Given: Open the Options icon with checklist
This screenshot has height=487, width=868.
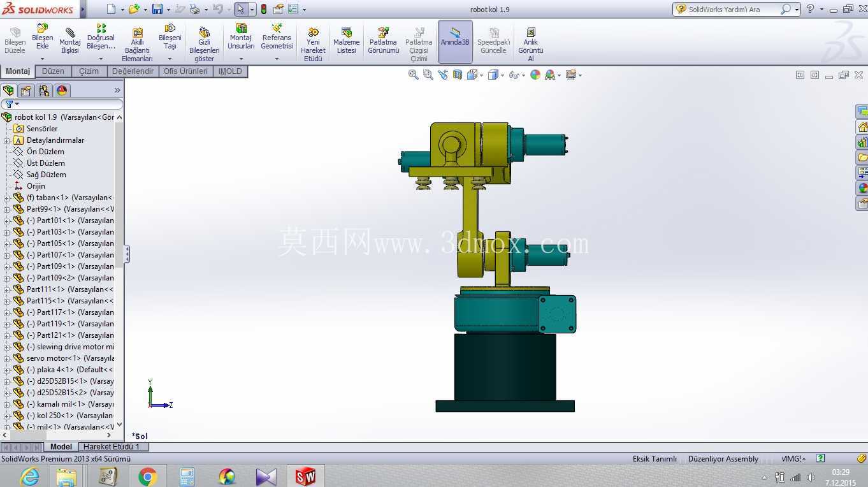Looking at the screenshot, I should pos(293,9).
